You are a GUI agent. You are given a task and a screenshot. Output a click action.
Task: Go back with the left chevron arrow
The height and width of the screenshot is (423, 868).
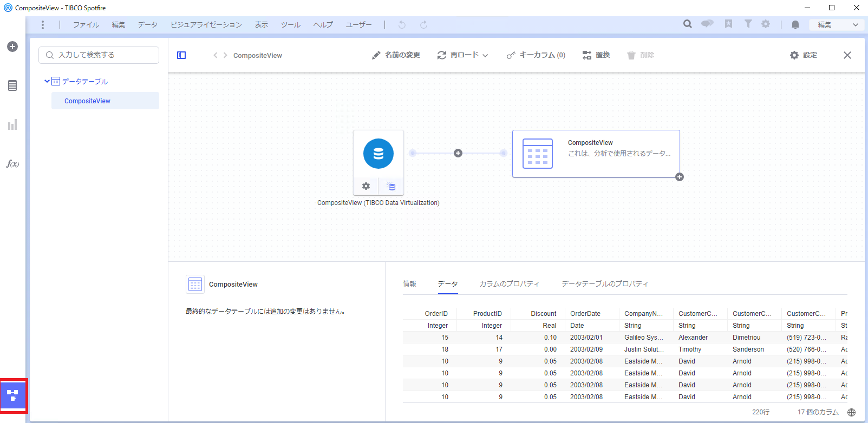216,55
